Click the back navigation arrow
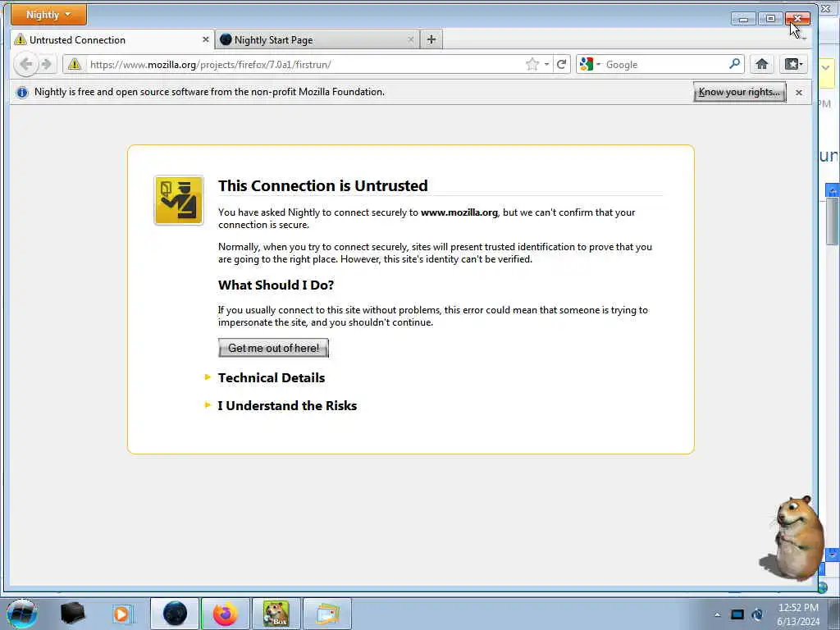 [25, 64]
